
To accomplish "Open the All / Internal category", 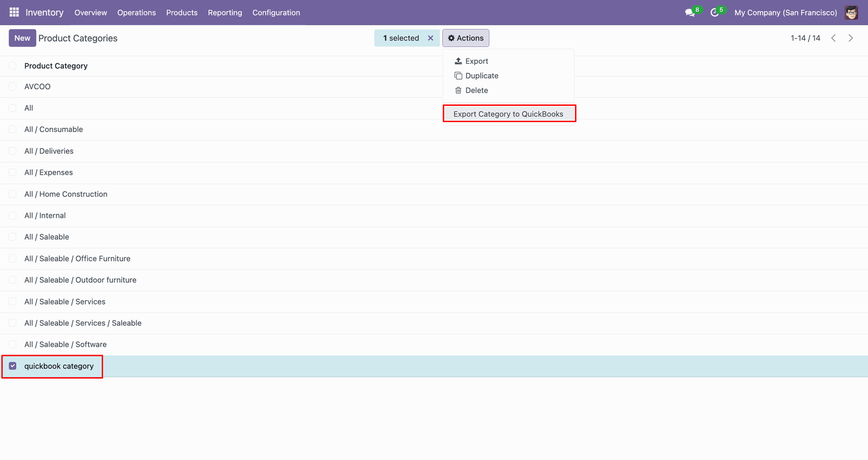I will [45, 215].
